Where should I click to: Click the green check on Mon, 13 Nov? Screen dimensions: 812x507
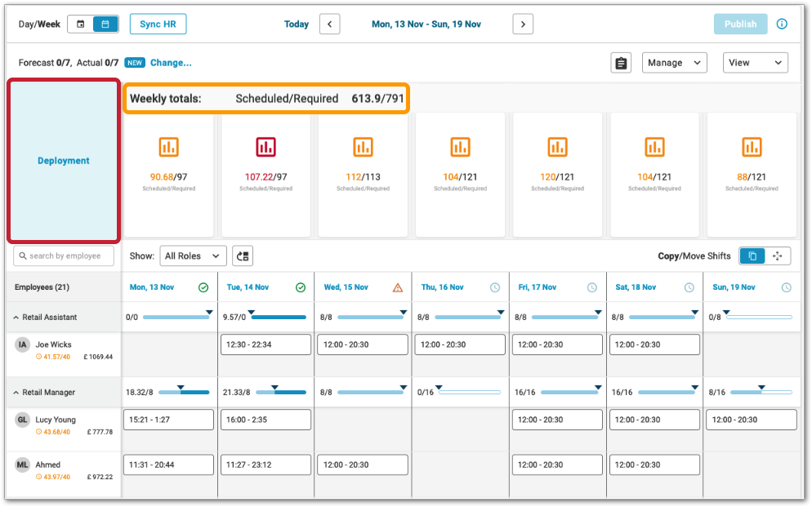tap(203, 287)
